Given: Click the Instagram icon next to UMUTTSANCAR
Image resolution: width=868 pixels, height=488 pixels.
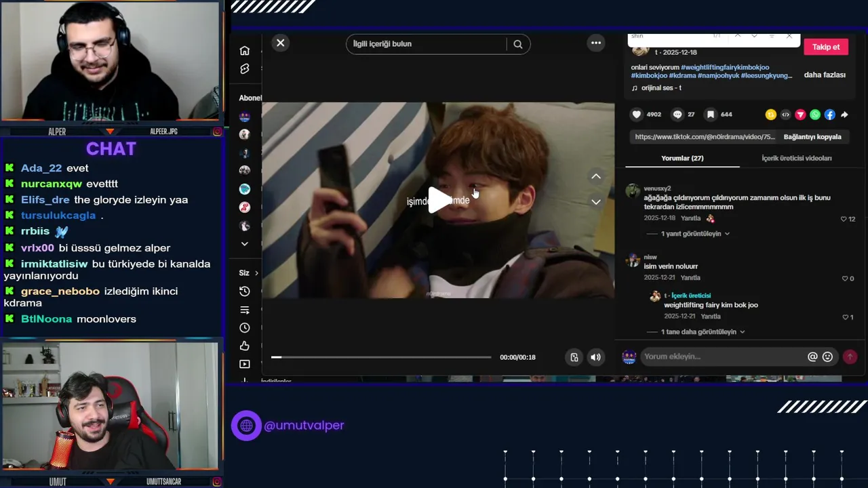Looking at the screenshot, I should point(217,482).
